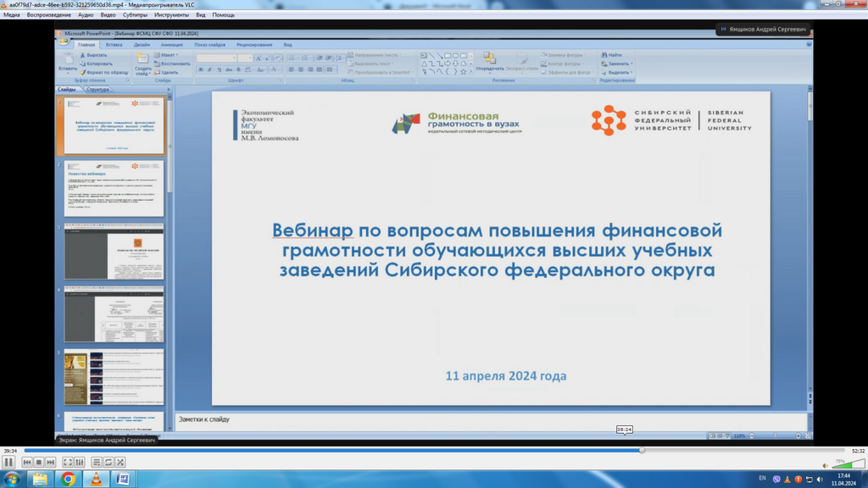Click Копировать in the clipboard group
The width and height of the screenshot is (868, 488).
(97, 64)
